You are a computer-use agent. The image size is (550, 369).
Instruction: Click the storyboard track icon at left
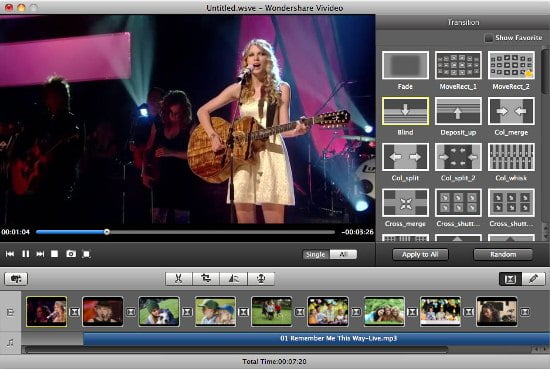pos(11,312)
